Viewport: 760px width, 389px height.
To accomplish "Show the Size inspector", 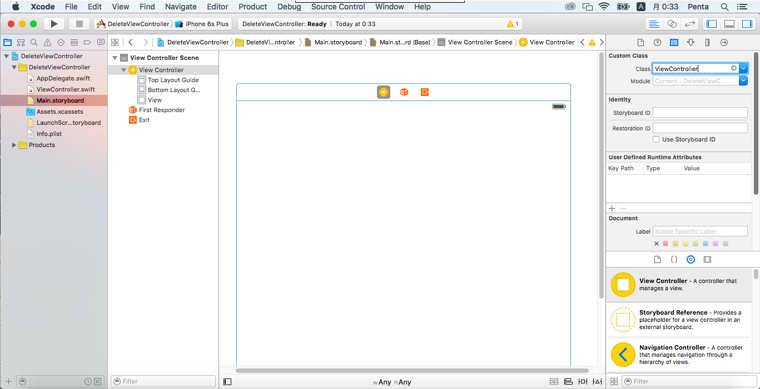I will [707, 42].
